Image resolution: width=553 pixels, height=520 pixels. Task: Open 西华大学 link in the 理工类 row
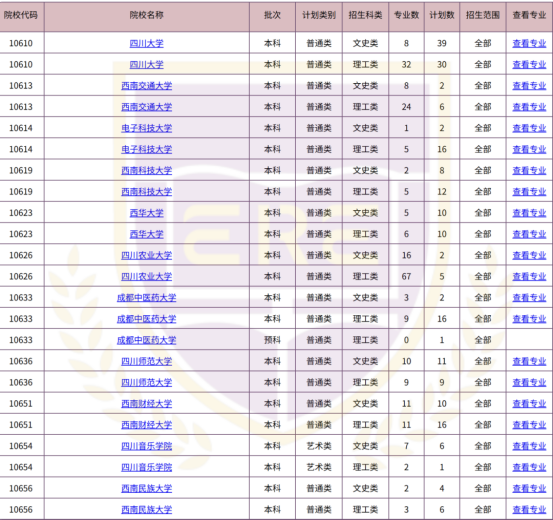point(146,234)
